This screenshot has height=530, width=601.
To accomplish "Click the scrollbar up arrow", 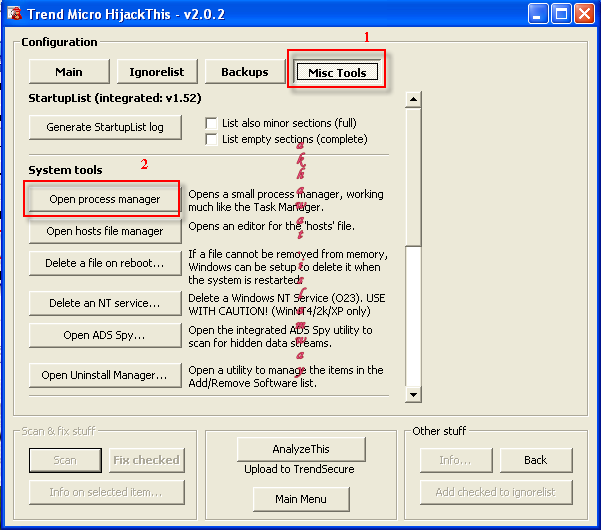I will pos(413,100).
